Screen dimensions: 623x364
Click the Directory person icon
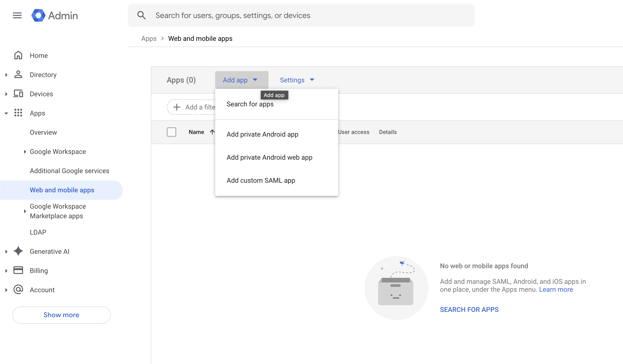tap(18, 74)
